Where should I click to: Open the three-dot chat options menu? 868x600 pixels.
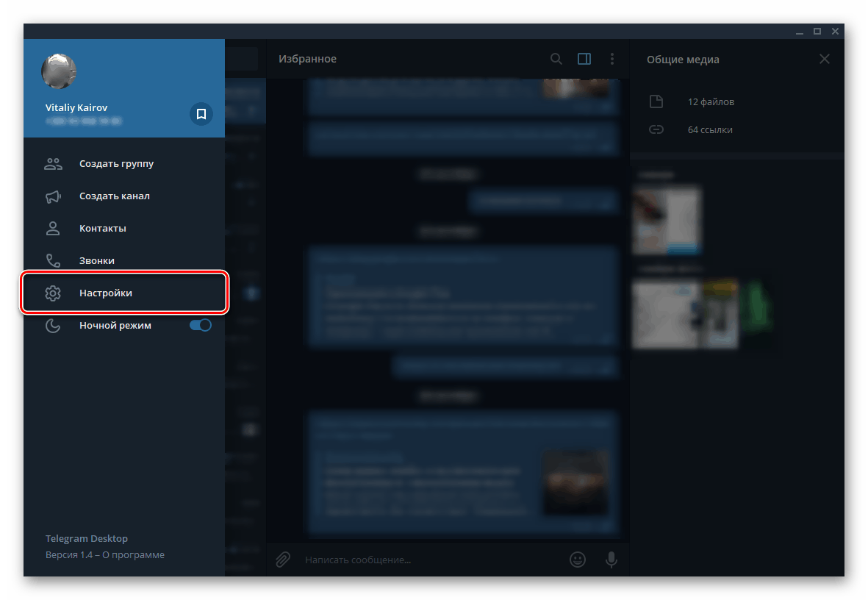(x=612, y=59)
